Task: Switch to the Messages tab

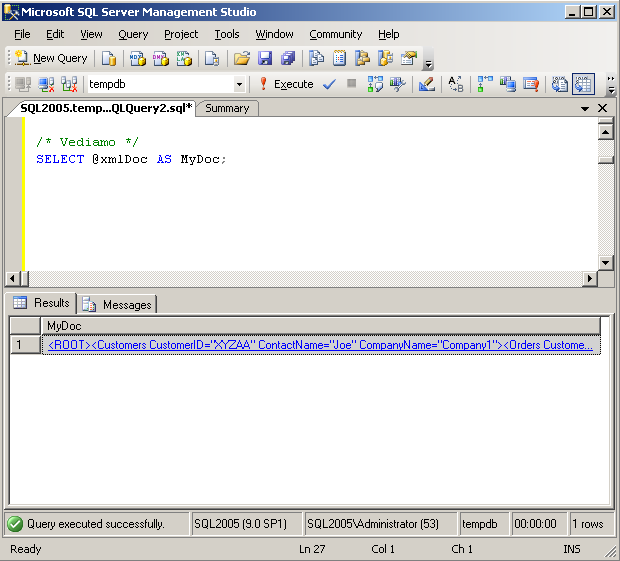Action: pyautogui.click(x=117, y=304)
